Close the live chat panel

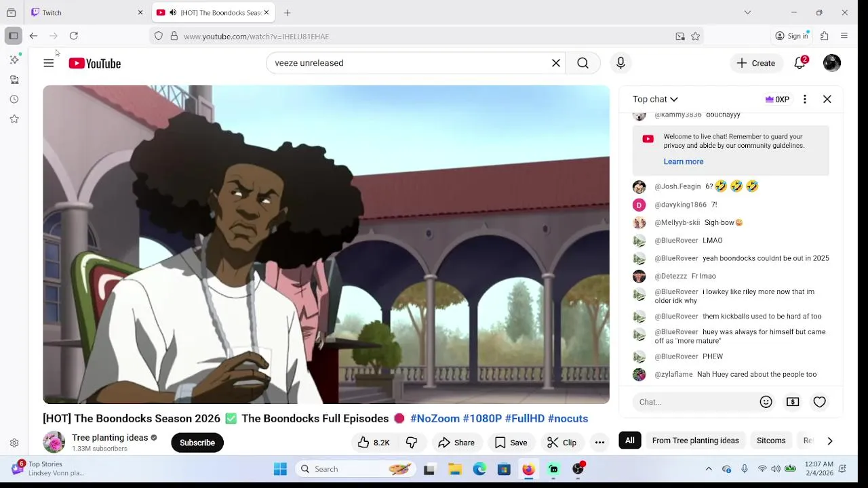point(827,100)
